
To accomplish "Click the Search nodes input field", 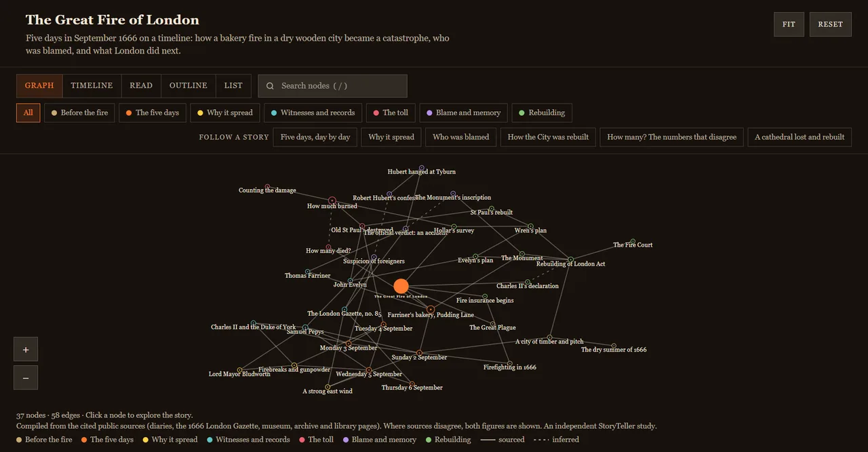I will (332, 86).
